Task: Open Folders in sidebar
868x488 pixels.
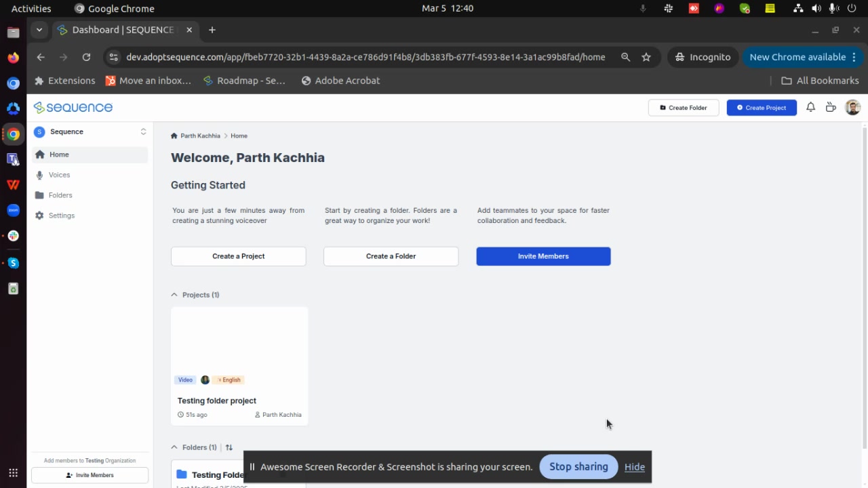Action: point(60,195)
